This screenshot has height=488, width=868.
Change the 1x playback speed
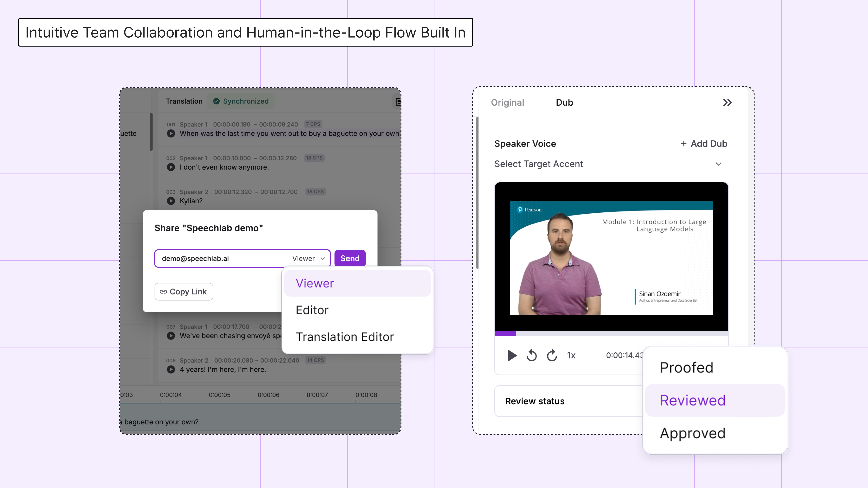click(x=571, y=355)
